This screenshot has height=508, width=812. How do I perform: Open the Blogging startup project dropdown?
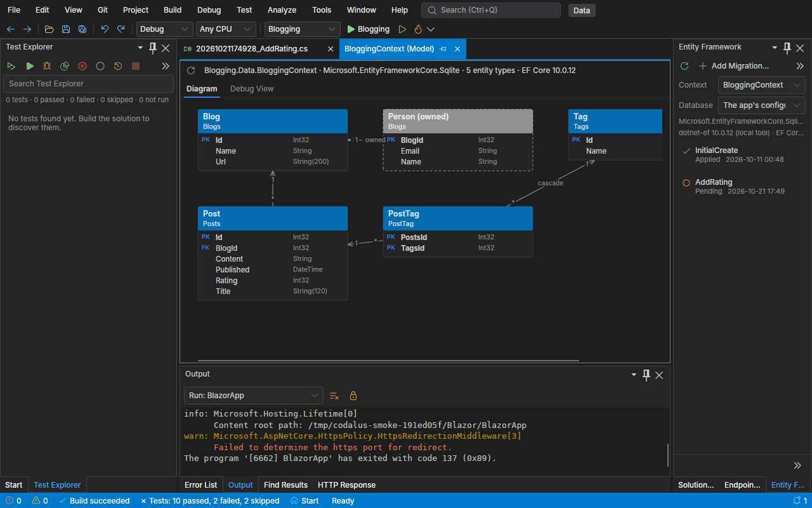pos(303,29)
